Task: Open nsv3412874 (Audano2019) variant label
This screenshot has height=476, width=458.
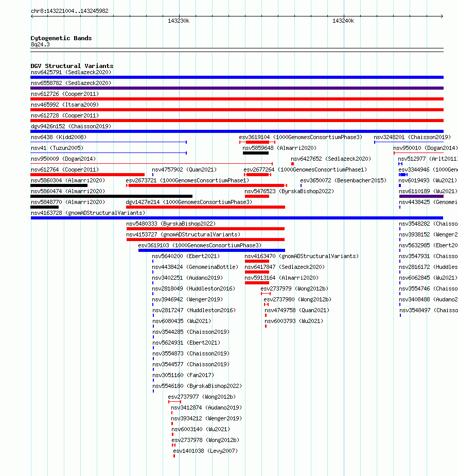Action: pos(206,407)
